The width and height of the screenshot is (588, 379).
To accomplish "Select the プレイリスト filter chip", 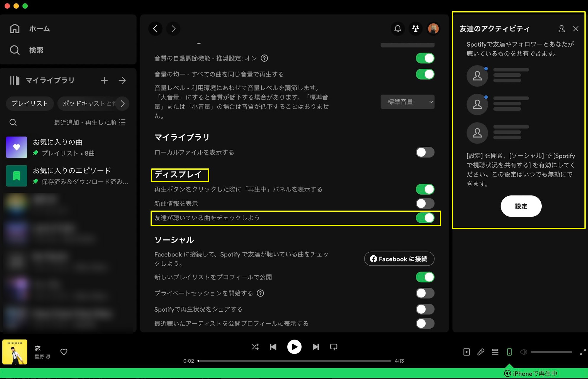I will (x=30, y=103).
